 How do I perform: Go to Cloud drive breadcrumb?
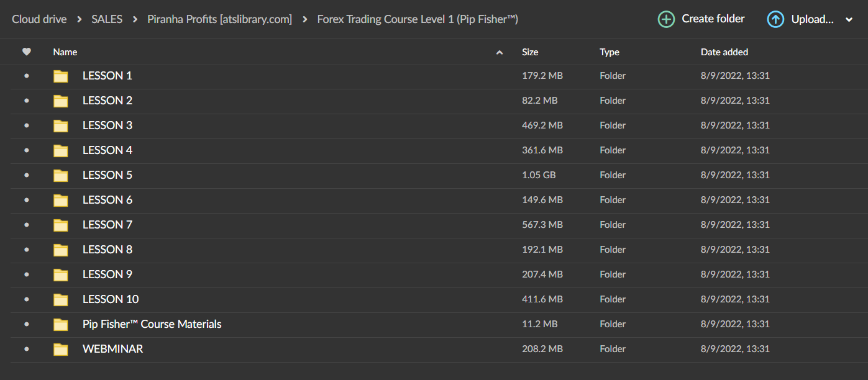click(x=39, y=19)
